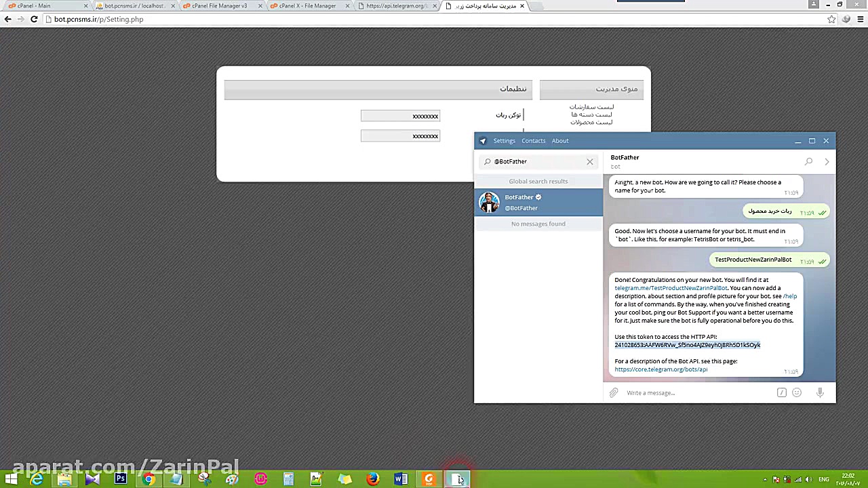
Task: Select BotFather in global search results
Action: pos(538,202)
